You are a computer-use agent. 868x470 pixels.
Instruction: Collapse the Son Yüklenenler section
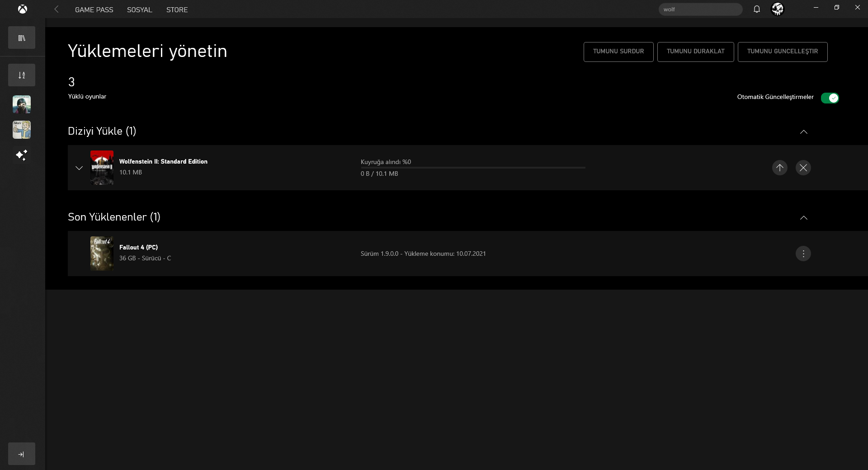point(804,218)
